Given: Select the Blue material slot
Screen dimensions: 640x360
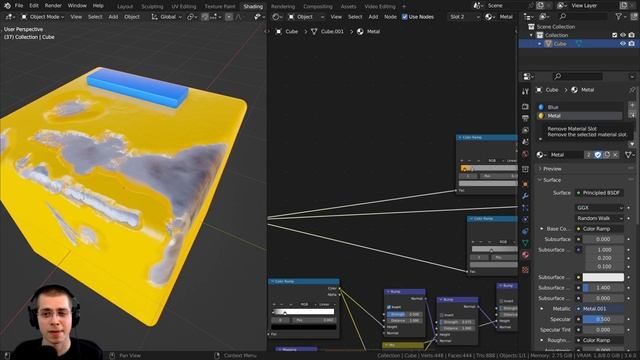Looking at the screenshot, I should click(580, 107).
